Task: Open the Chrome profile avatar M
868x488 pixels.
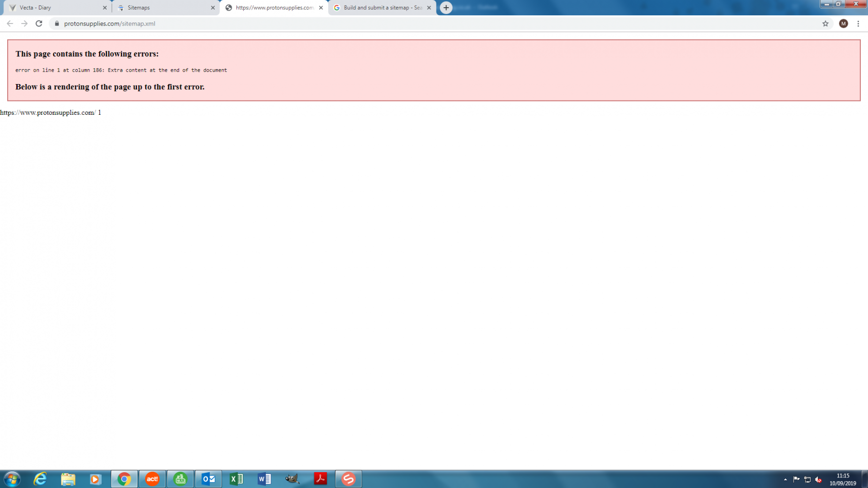Action: (843, 24)
